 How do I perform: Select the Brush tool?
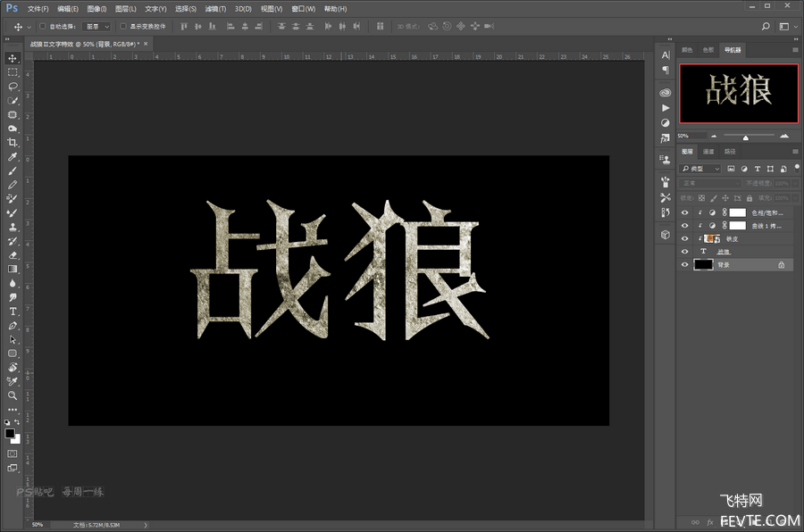pyautogui.click(x=13, y=170)
